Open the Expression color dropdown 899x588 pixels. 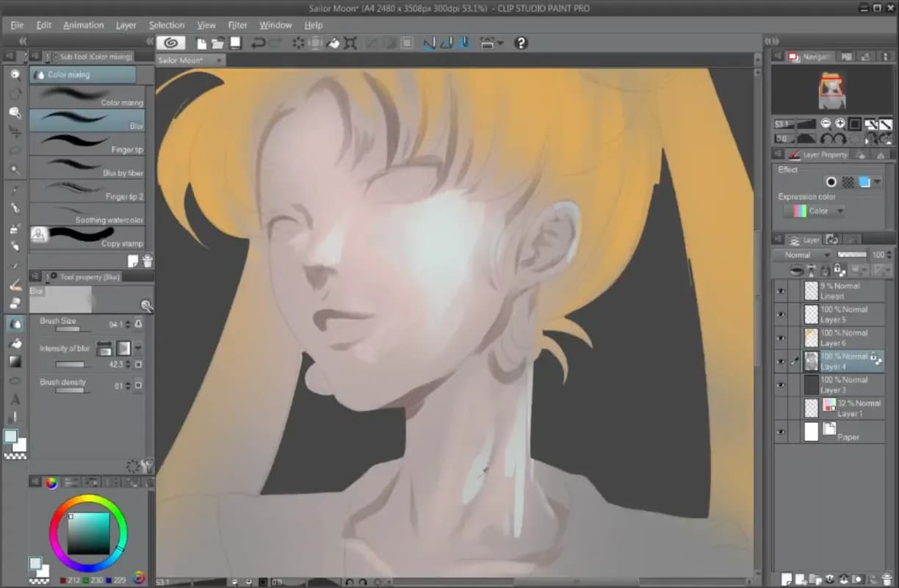[x=814, y=211]
